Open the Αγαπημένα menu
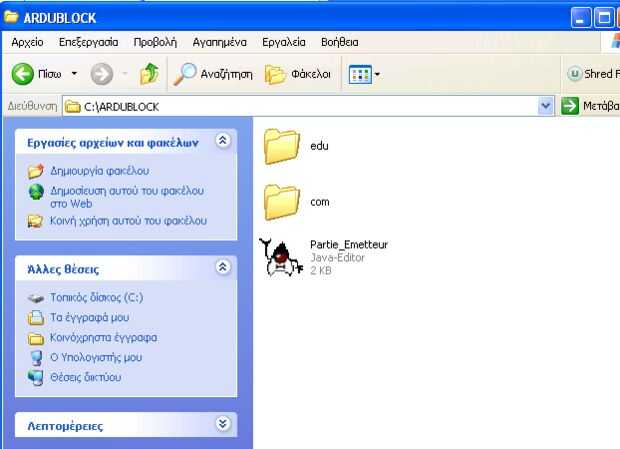620x449 pixels. [x=219, y=42]
